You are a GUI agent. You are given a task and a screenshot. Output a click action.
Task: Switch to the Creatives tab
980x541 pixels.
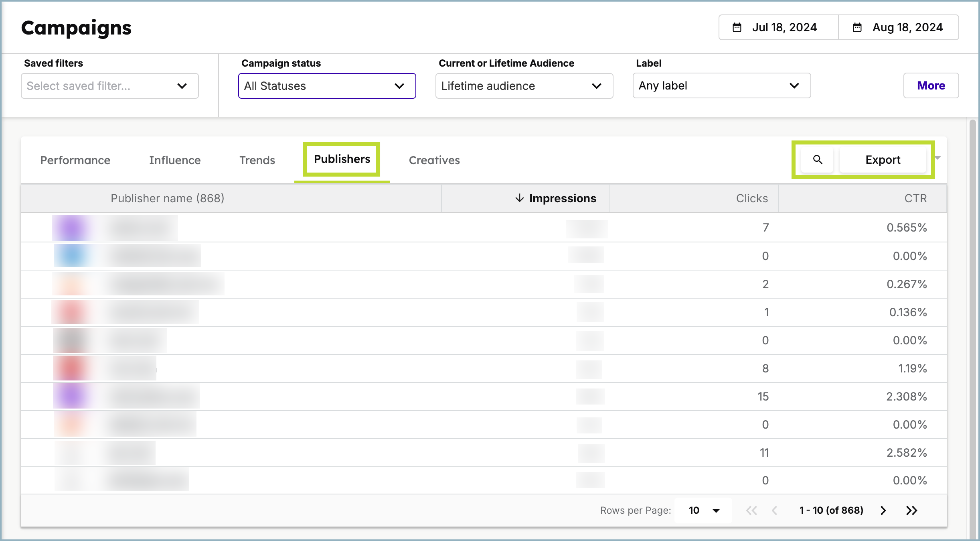click(x=434, y=160)
